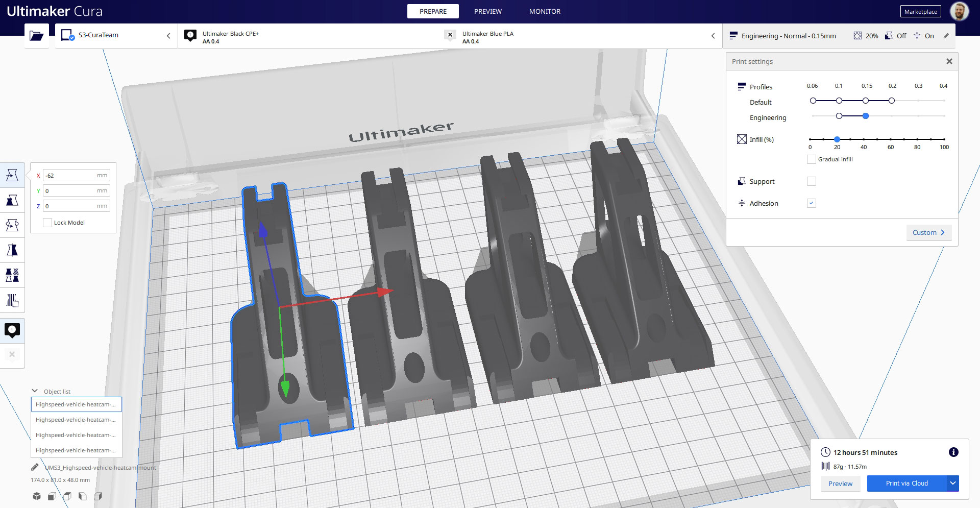This screenshot has width=980, height=508.
Task: Click the job name edit pencil icon
Action: point(35,467)
